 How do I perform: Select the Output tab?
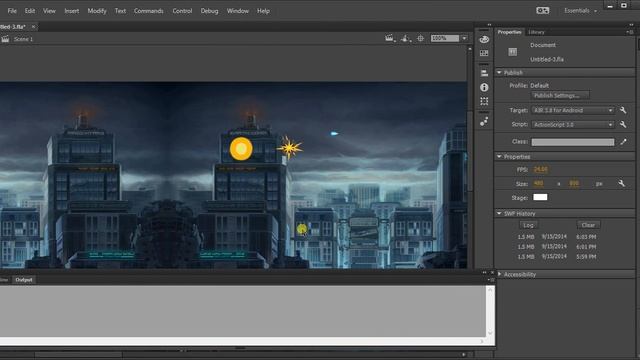point(24,280)
